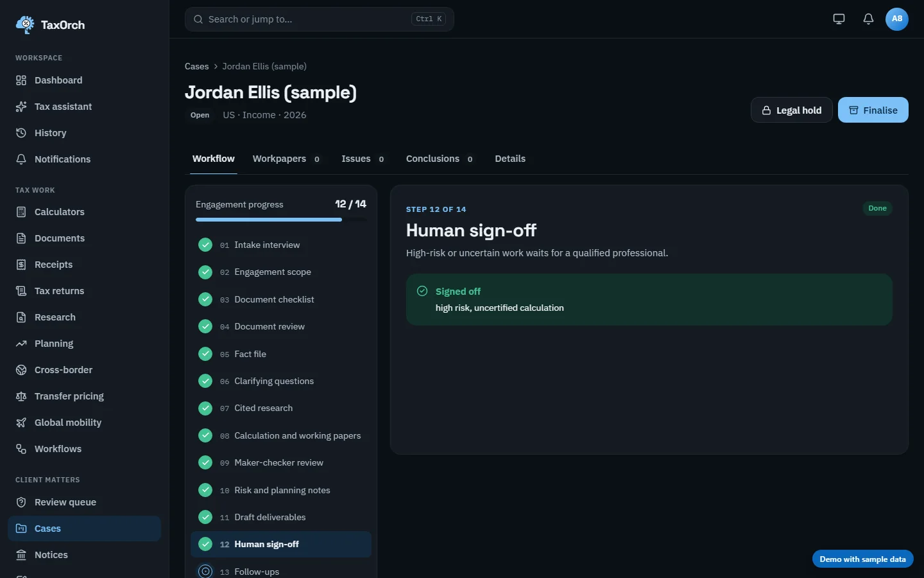Click the Legal hold button
Screen dimensions: 924x578
792,110
